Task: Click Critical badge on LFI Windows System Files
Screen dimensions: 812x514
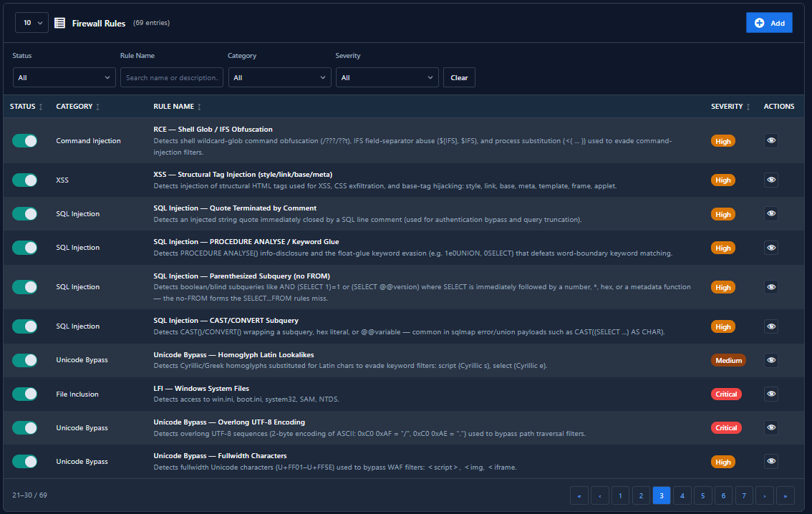Action: click(x=726, y=394)
